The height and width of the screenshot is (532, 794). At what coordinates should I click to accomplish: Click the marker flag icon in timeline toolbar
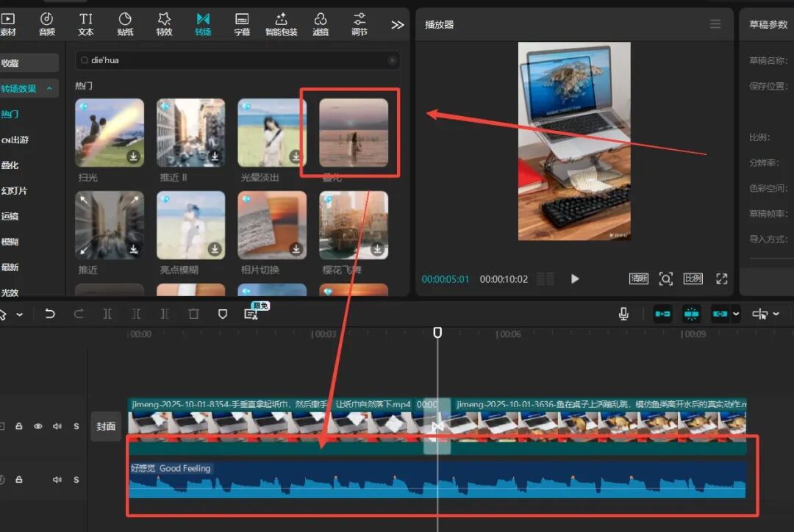(x=223, y=314)
